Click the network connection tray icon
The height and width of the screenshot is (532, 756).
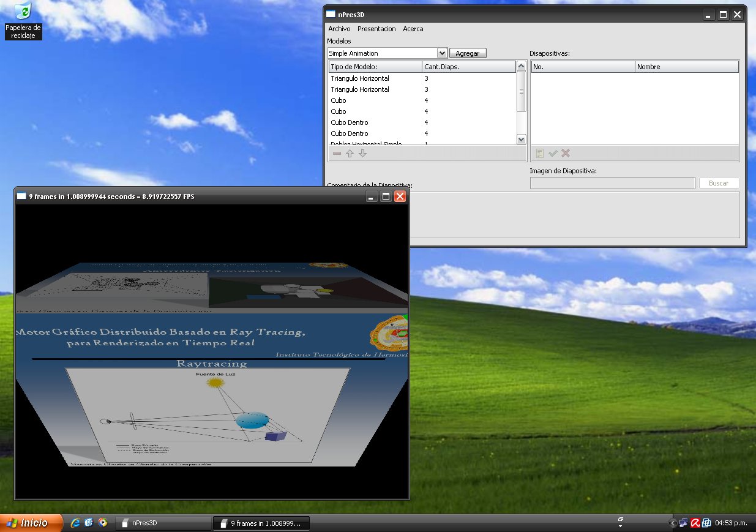[x=684, y=523]
